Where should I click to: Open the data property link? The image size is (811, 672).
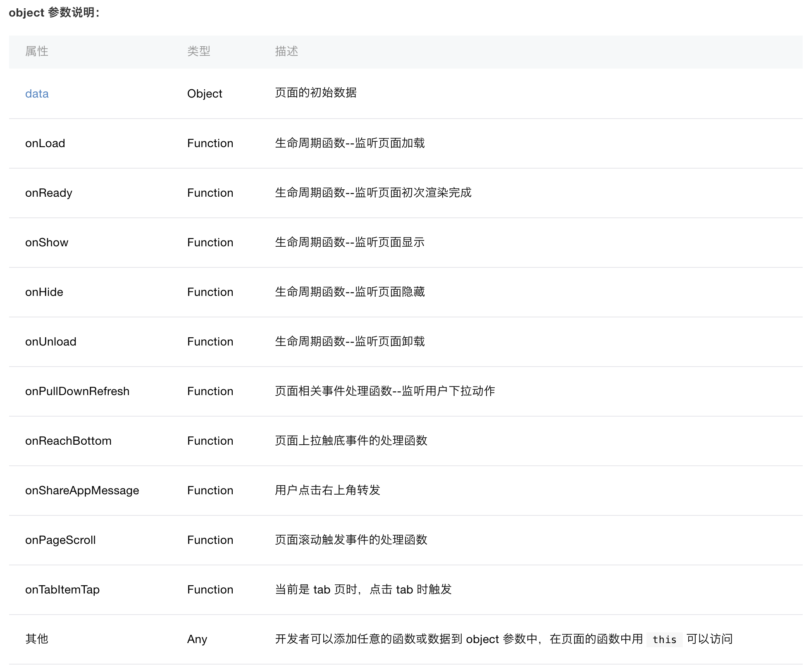point(37,94)
